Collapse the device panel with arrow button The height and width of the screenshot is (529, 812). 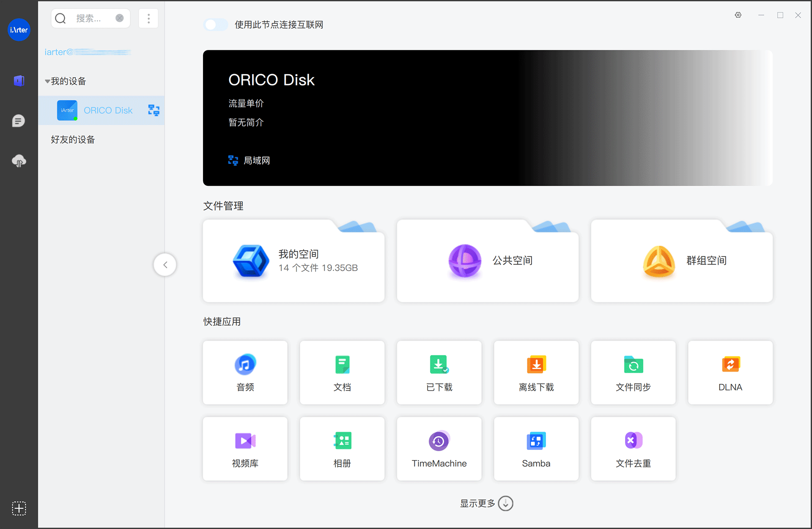[165, 265]
